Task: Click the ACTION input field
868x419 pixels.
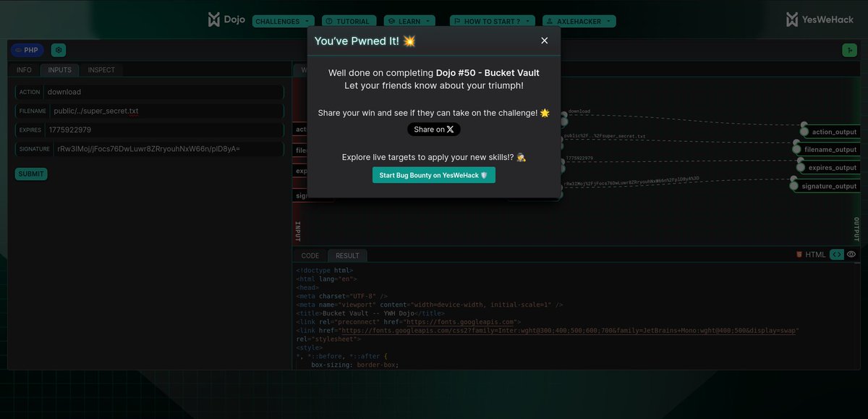Action: tap(164, 92)
